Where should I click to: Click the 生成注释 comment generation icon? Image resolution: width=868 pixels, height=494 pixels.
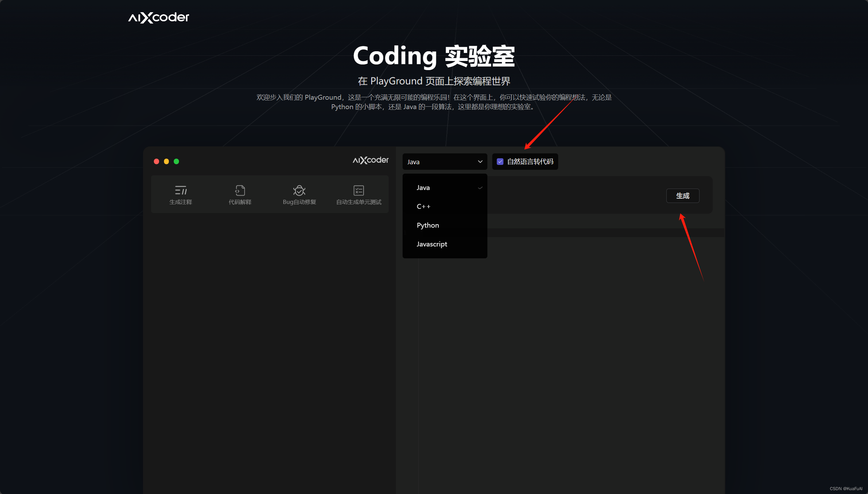[x=181, y=190]
